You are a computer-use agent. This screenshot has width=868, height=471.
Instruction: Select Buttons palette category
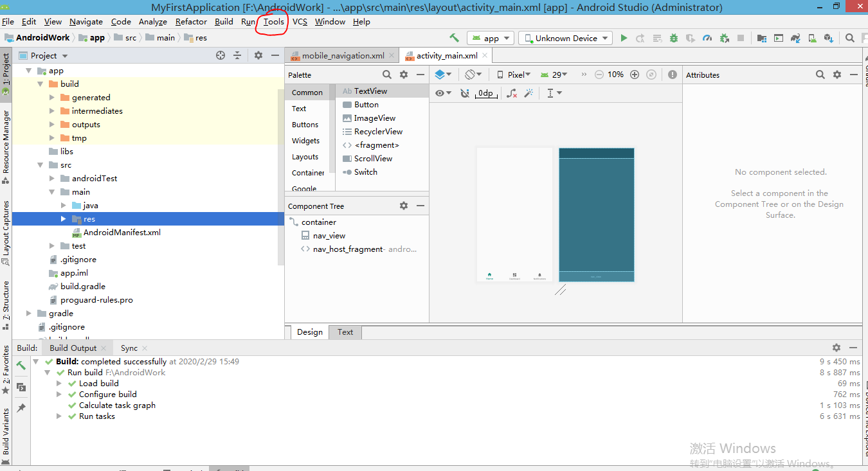[305, 125]
